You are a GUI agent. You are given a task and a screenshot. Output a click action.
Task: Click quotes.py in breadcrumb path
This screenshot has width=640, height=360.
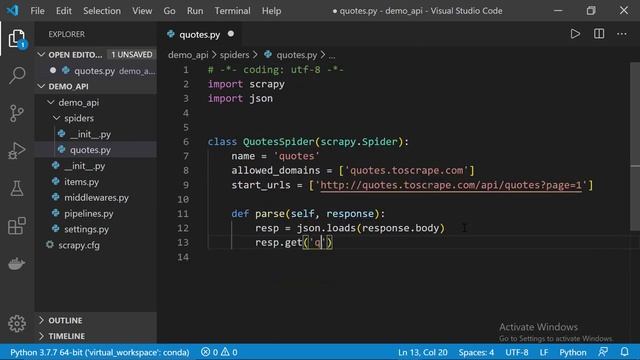pyautogui.click(x=296, y=55)
